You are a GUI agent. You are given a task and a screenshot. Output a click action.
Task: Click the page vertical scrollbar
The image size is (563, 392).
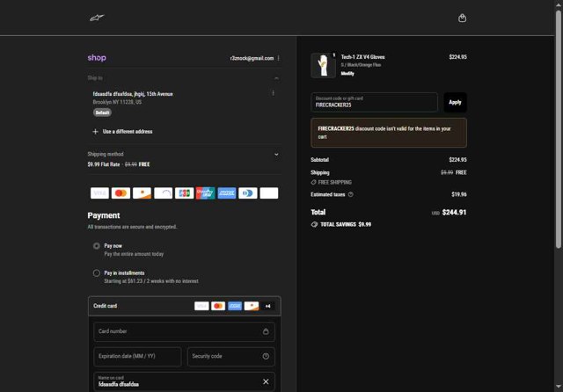point(559,129)
